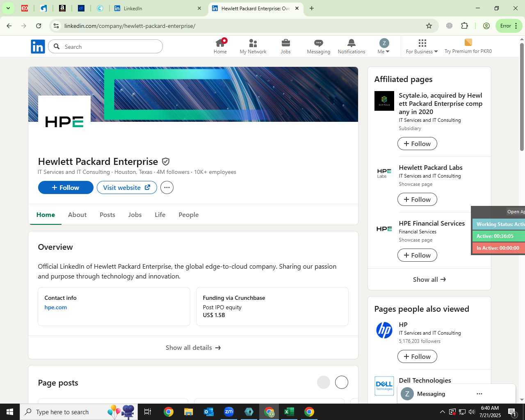Open tab search dropdown arrow
The height and width of the screenshot is (420, 525).
coord(8,8)
